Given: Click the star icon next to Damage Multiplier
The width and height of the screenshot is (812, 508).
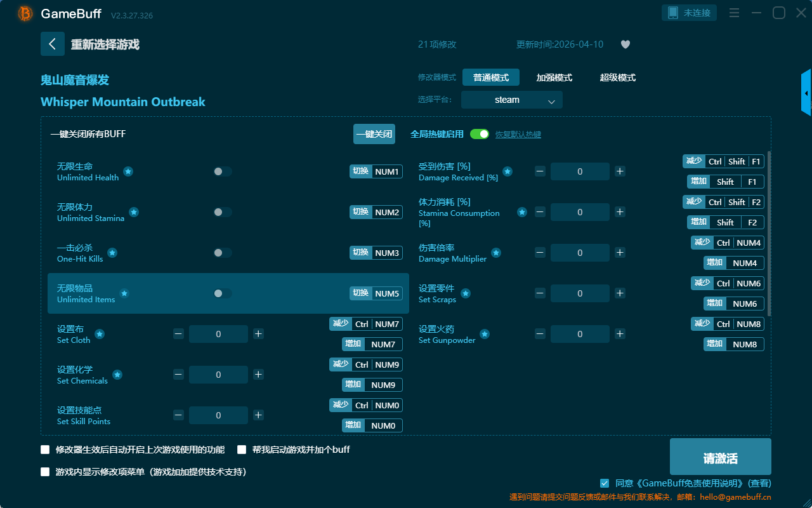Looking at the screenshot, I should point(496,253).
